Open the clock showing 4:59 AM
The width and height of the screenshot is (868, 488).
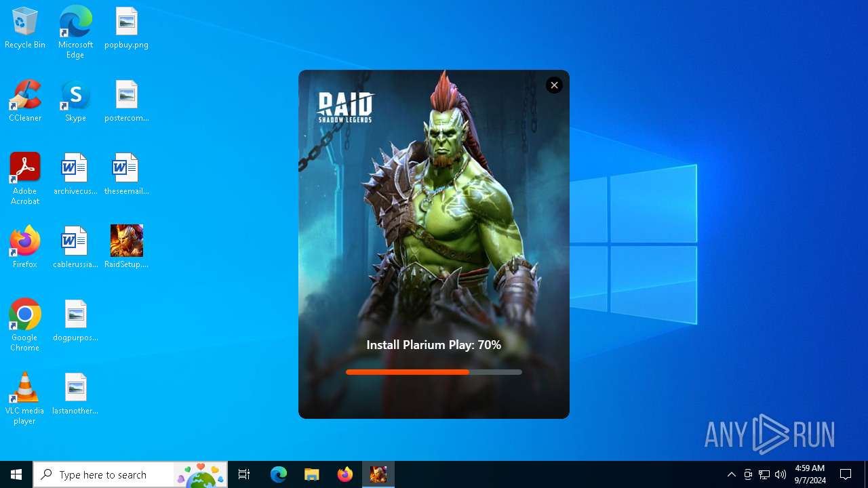(810, 474)
